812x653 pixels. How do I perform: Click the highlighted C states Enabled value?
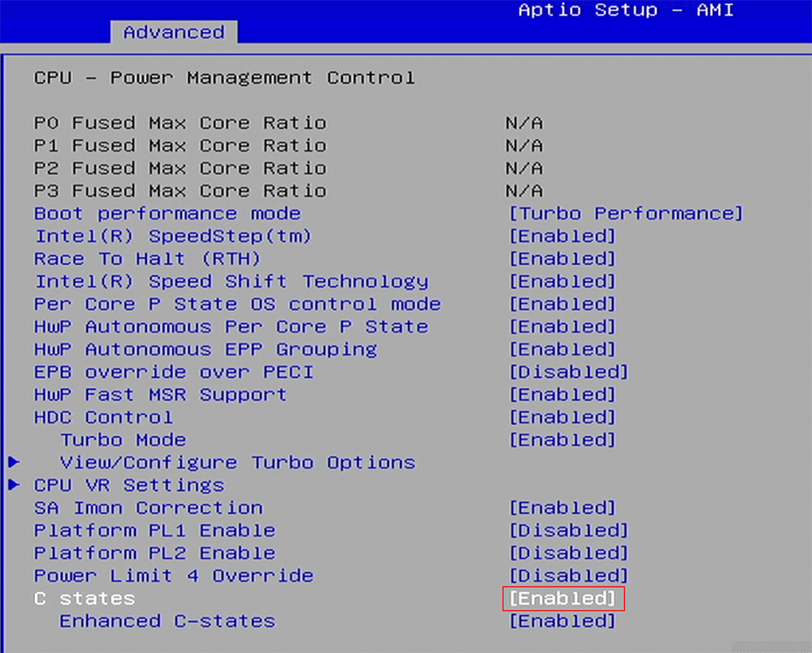coord(563,598)
